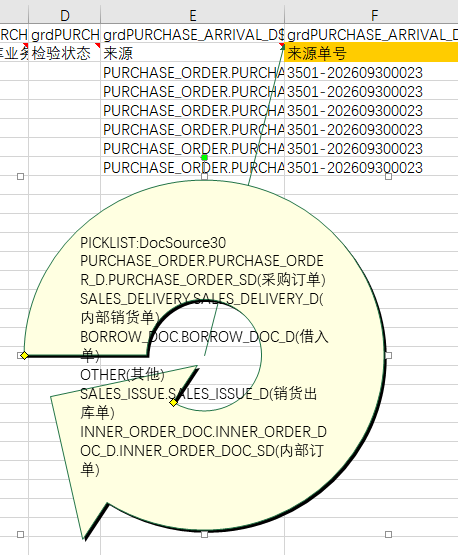Click the shape's bottom-center sizing handle

pyautogui.click(x=204, y=534)
